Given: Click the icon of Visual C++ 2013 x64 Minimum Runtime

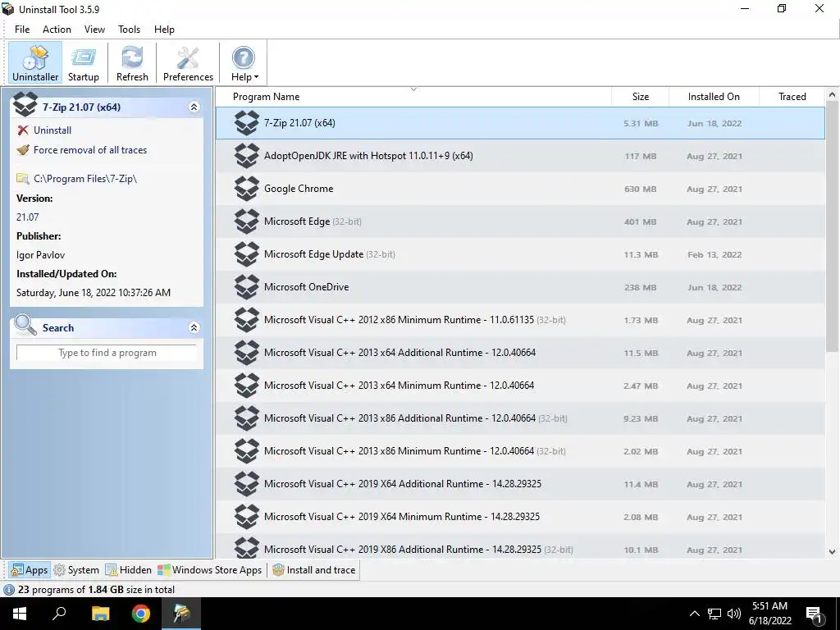Looking at the screenshot, I should point(247,386).
